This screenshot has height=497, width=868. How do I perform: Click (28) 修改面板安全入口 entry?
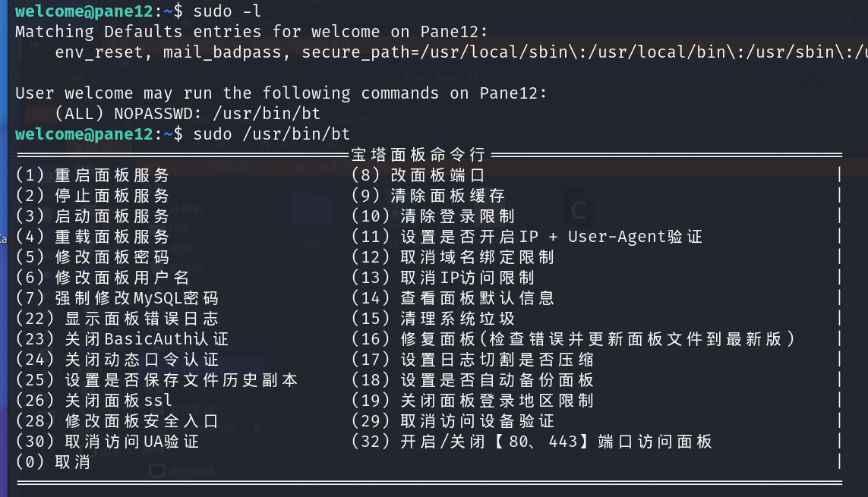click(117, 421)
